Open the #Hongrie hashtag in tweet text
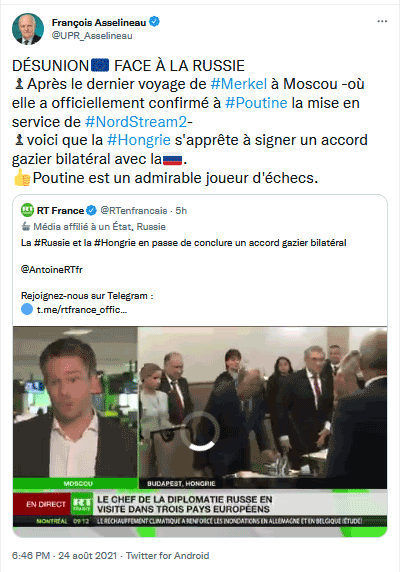 click(x=139, y=140)
